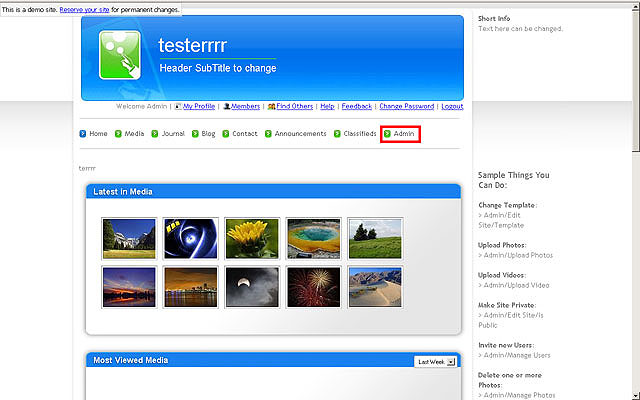
Task: View the fireworks photo thumbnail
Action: tap(314, 286)
